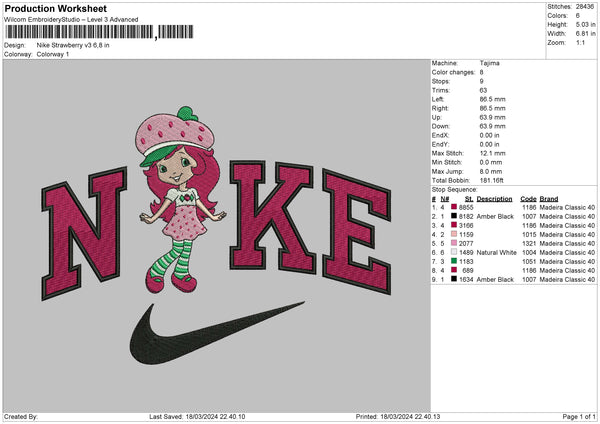Click code 1015 in the stop sequence

coord(529,234)
